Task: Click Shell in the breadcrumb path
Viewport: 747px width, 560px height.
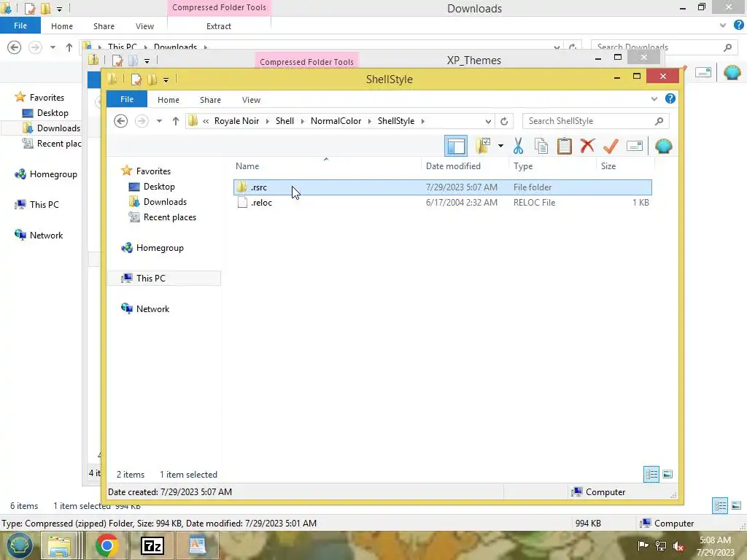Action: coord(285,121)
